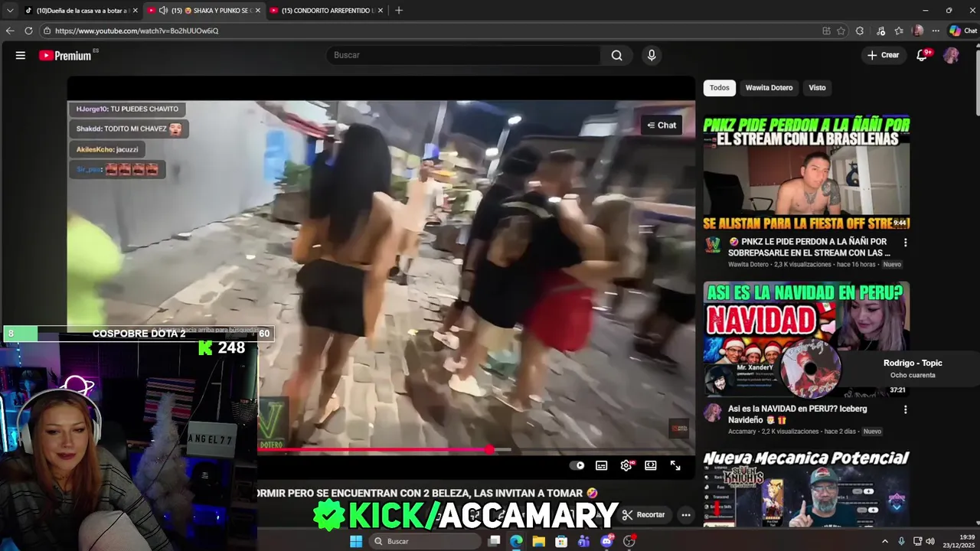The width and height of the screenshot is (980, 551).
Task: Expand the system tray hidden icons chevron
Action: tap(885, 541)
